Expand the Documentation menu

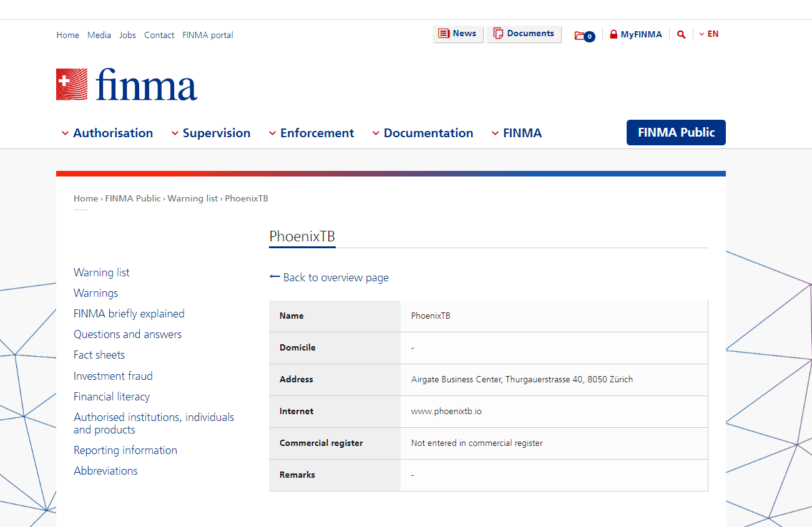point(423,133)
